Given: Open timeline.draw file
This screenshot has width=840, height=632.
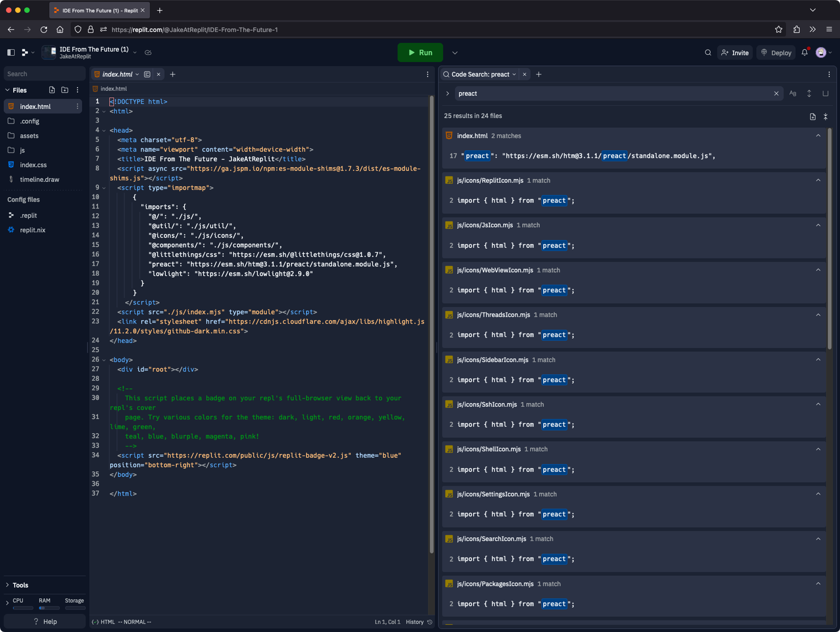Looking at the screenshot, I should coord(43,179).
